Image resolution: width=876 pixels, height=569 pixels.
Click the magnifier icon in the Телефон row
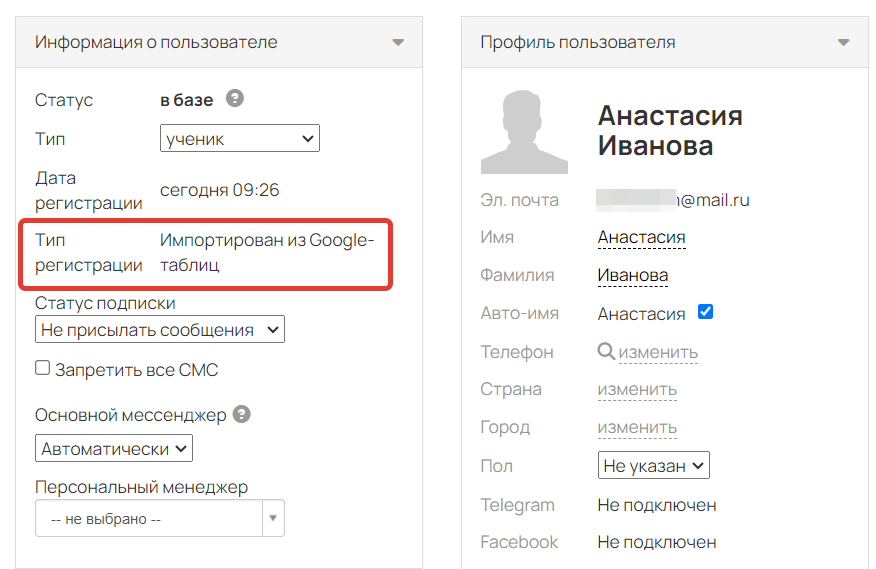click(606, 352)
